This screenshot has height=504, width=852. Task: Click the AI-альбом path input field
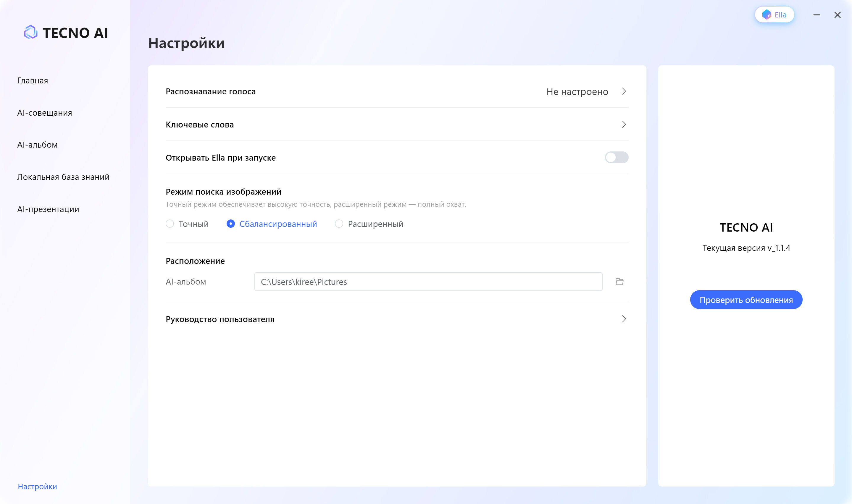428,282
